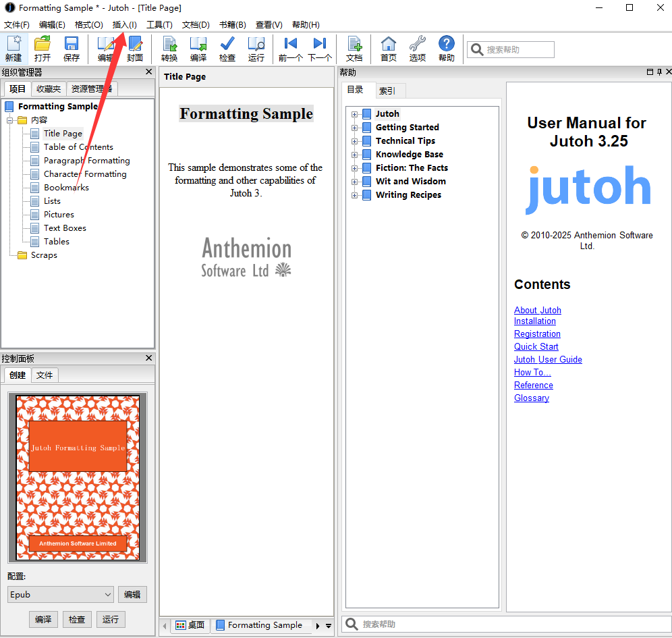Expand the Technical Tips help topic
Screen dimensions: 672x638
pyautogui.click(x=354, y=141)
